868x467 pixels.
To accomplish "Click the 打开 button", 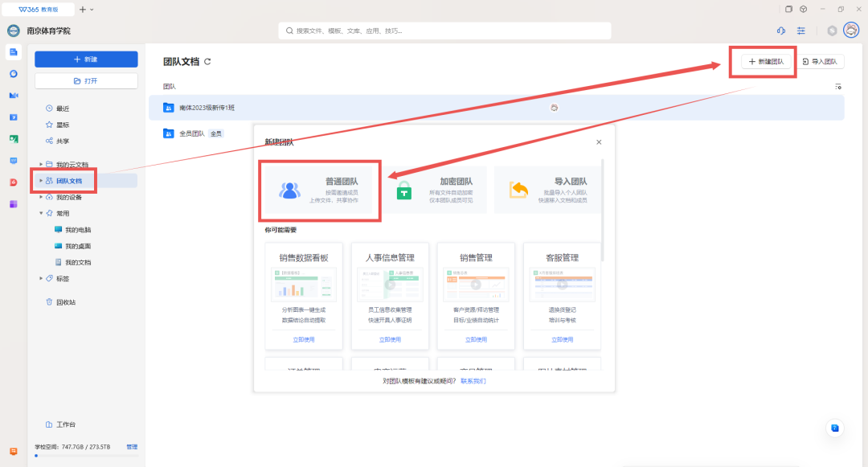I will [x=86, y=81].
